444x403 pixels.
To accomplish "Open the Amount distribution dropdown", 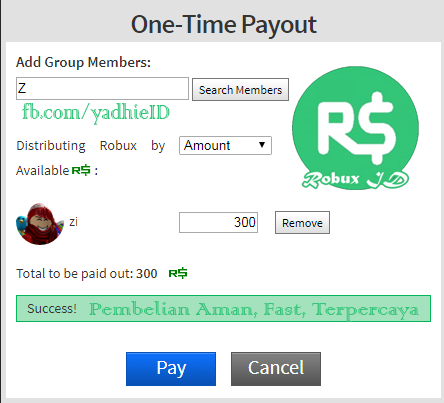I will point(225,145).
